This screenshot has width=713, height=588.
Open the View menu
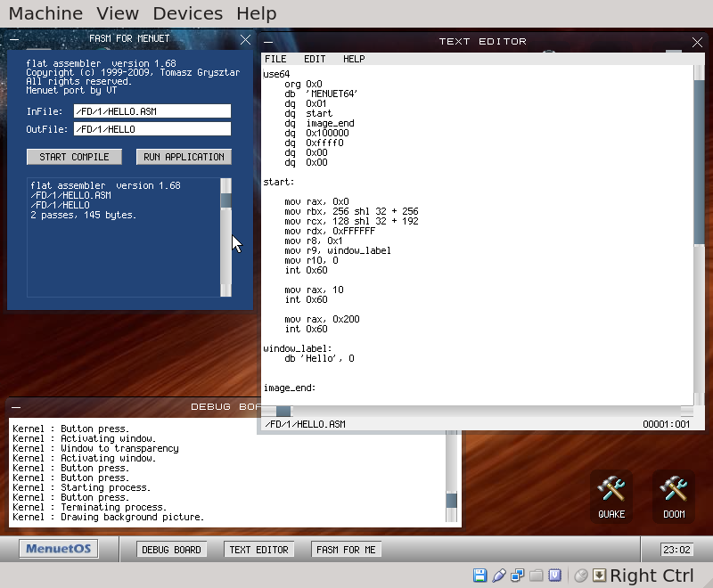pyautogui.click(x=118, y=13)
